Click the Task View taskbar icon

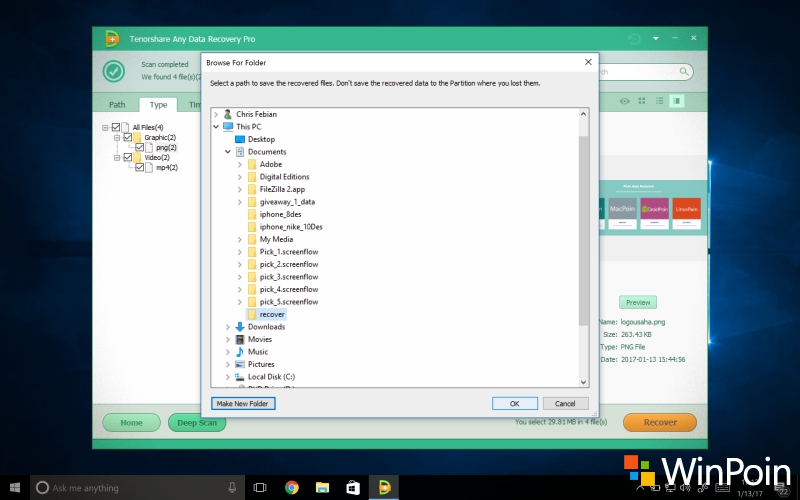pos(260,488)
